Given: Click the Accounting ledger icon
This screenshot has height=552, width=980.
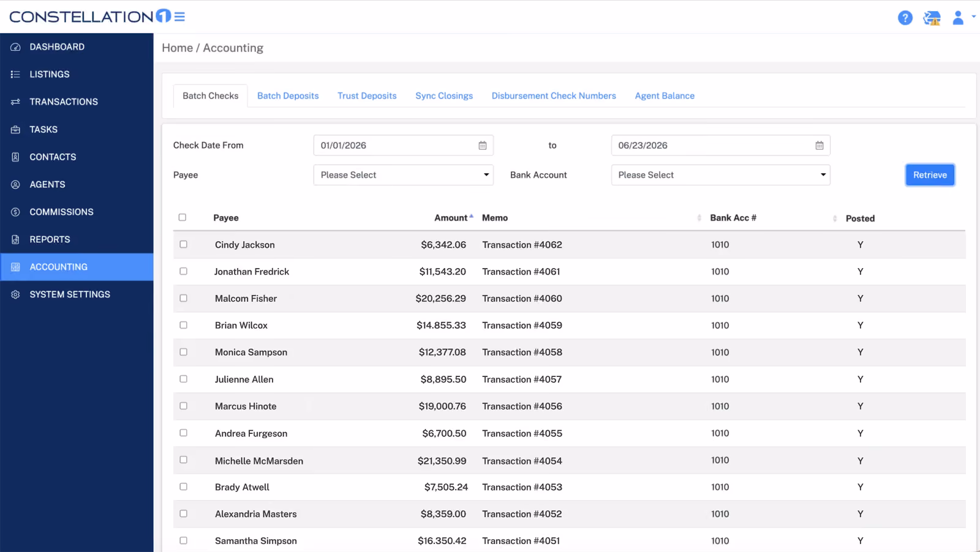Looking at the screenshot, I should 16,267.
